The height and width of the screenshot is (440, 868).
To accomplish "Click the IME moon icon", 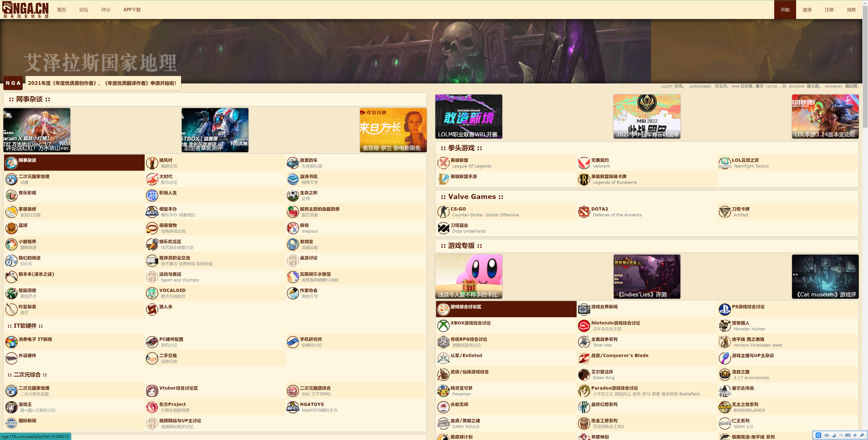I will (834, 435).
